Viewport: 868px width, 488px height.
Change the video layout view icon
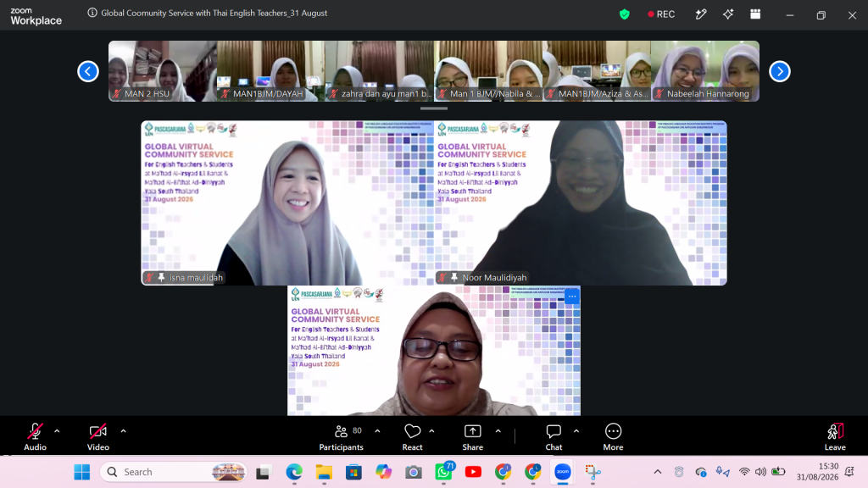(x=755, y=14)
